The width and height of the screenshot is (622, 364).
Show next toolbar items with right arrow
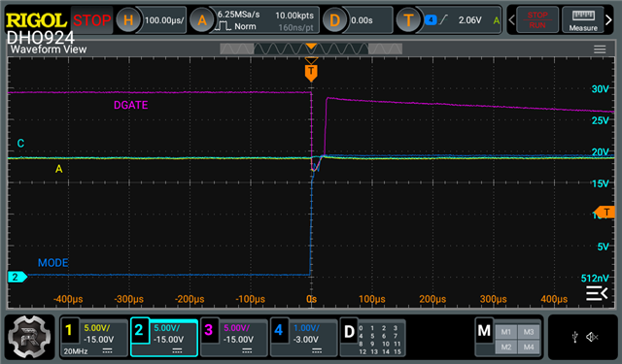point(608,19)
